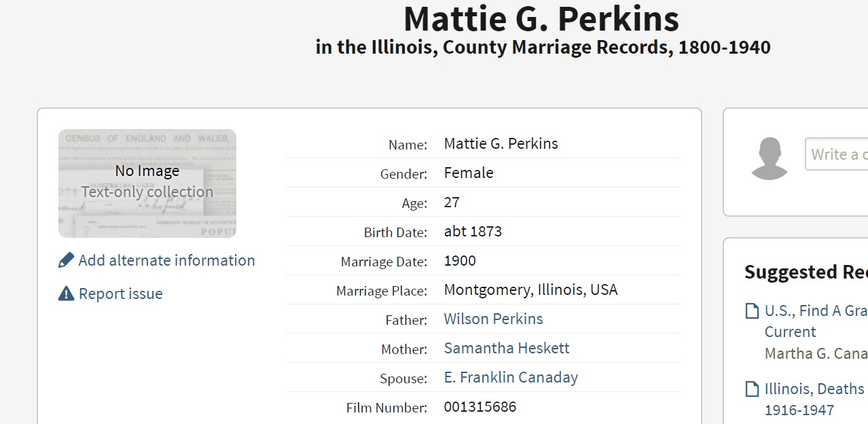Viewport: 868px width, 424px height.
Task: Click the warning triangle Report issue icon
Action: click(66, 294)
